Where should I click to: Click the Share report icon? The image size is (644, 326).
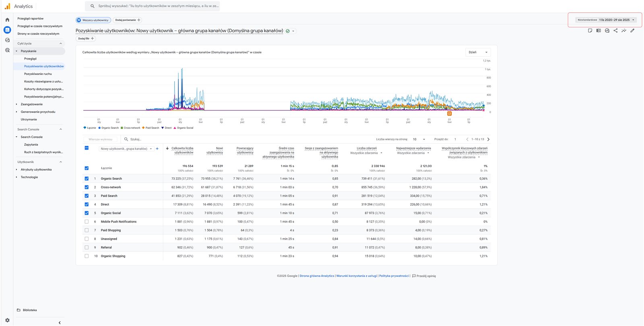(615, 31)
